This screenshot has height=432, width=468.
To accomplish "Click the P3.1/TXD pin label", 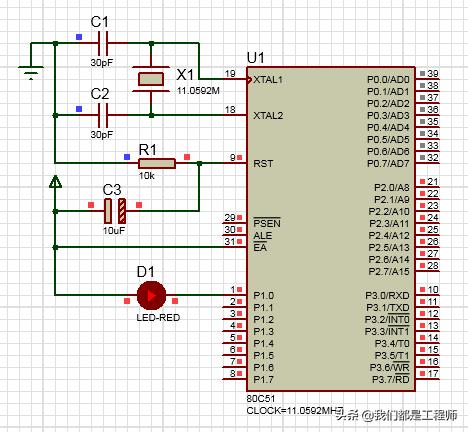I will (388, 308).
